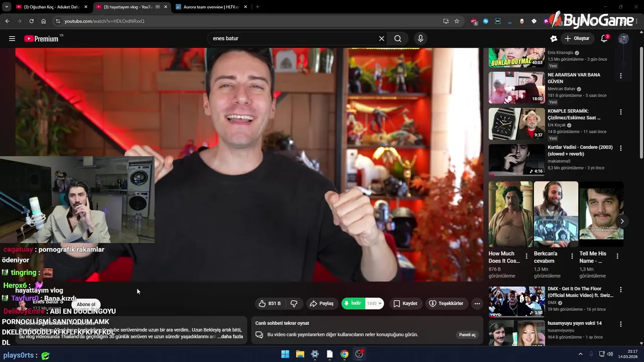Open the red extension with badge 1
This screenshot has height=362, width=644.
point(474,21)
